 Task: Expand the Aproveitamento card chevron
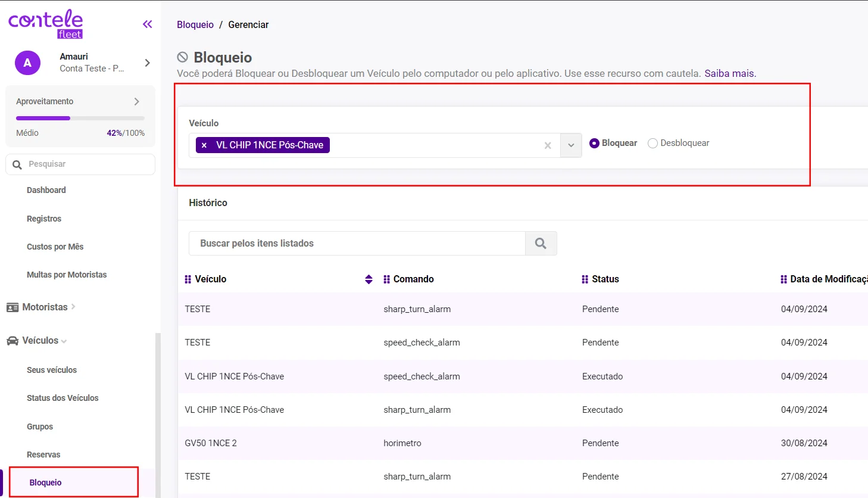click(x=137, y=102)
